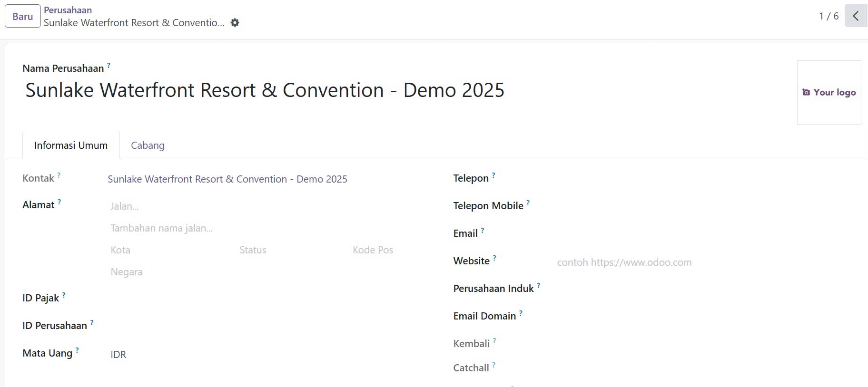
Task: Show help tooltip for Mata Uang
Action: tap(77, 350)
